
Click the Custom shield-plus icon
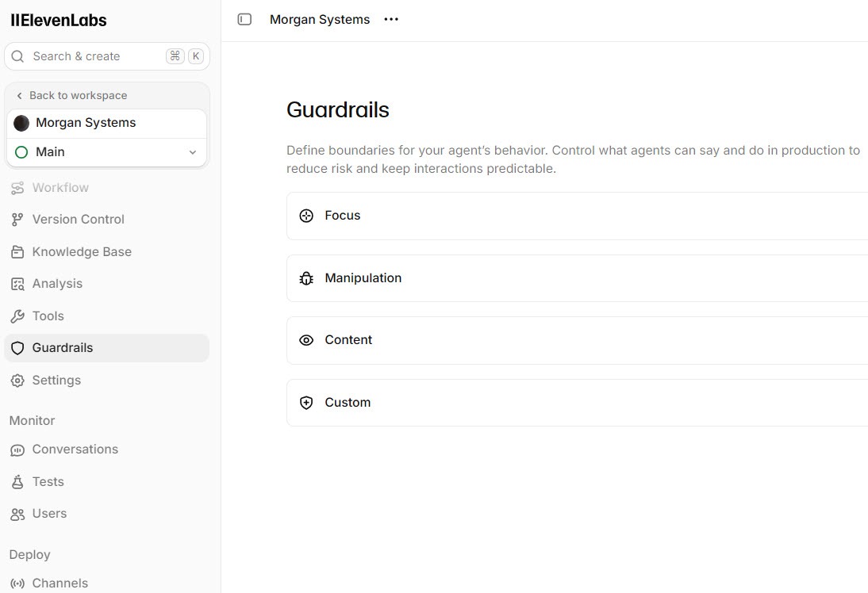[306, 403]
